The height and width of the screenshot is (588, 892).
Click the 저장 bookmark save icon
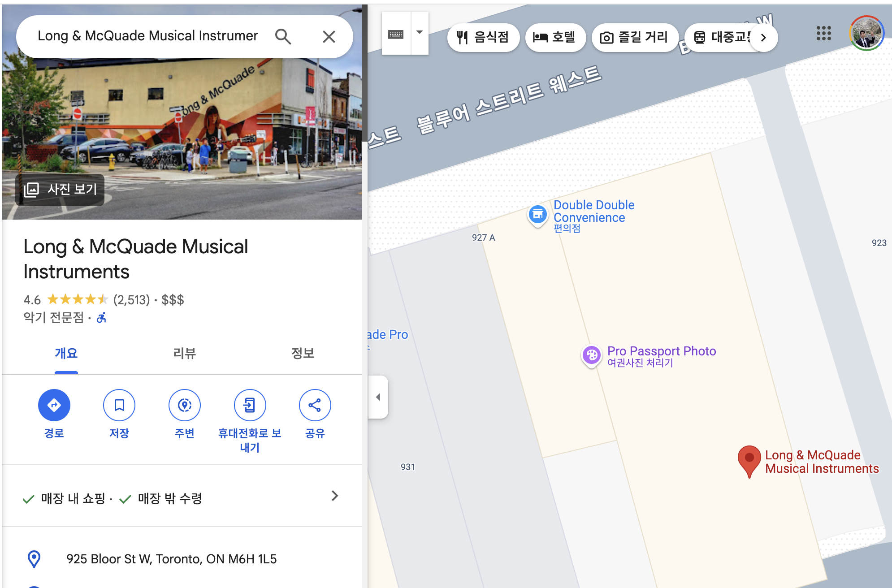tap(119, 405)
